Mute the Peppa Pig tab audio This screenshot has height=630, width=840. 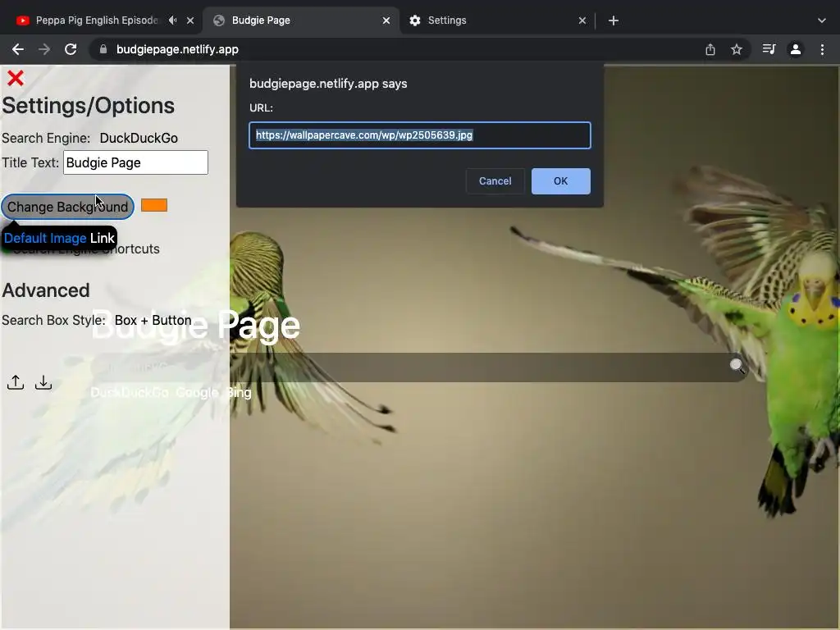click(x=172, y=21)
